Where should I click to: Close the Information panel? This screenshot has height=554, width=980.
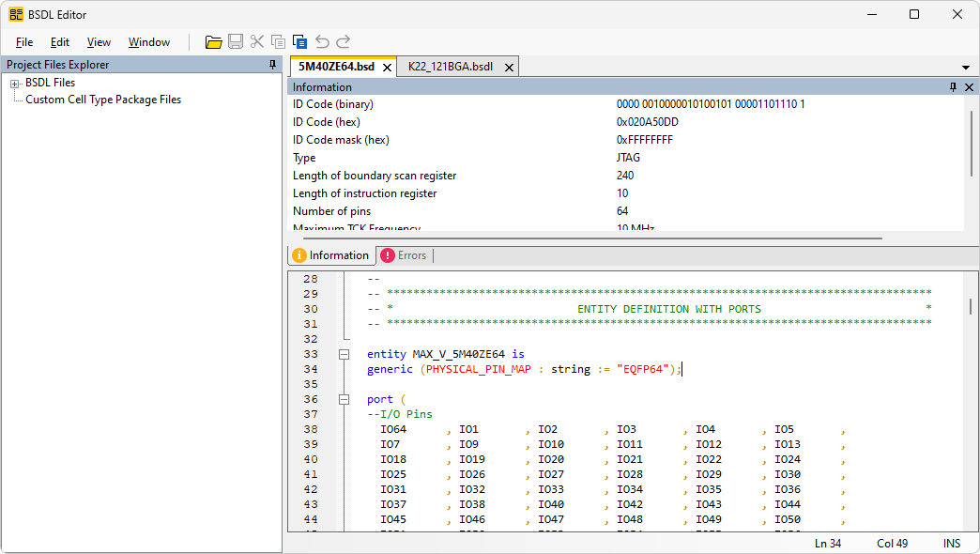(x=968, y=86)
